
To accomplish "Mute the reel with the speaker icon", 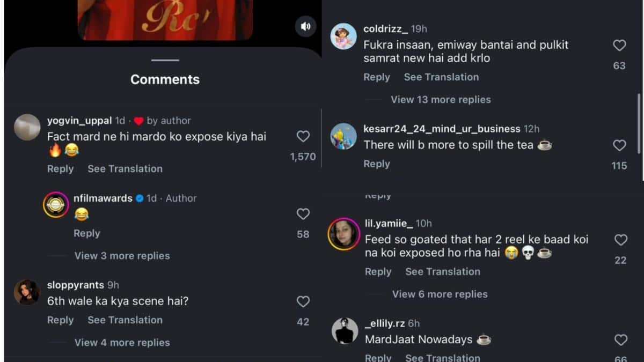I will tap(305, 26).
